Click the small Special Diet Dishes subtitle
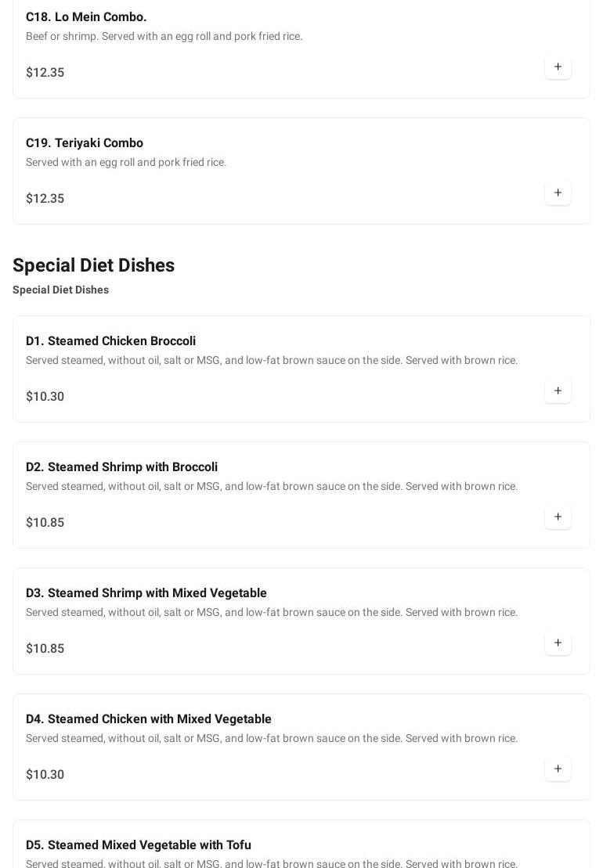The width and height of the screenshot is (603, 868). (x=60, y=290)
